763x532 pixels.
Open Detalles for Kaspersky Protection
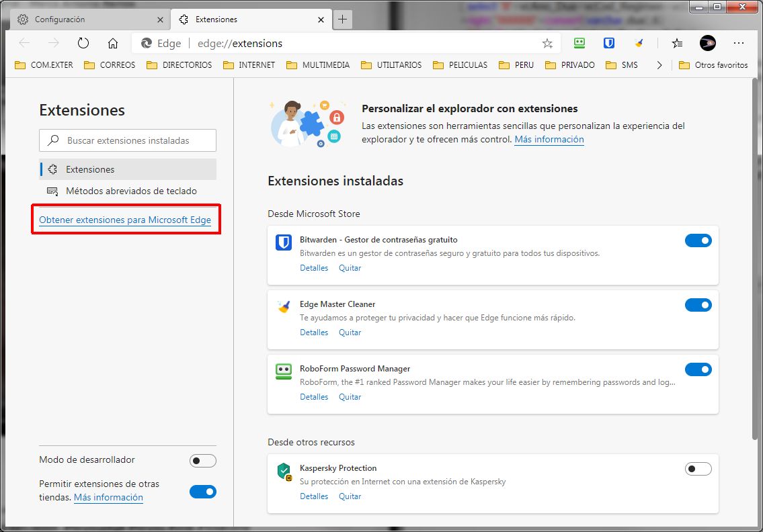[314, 496]
